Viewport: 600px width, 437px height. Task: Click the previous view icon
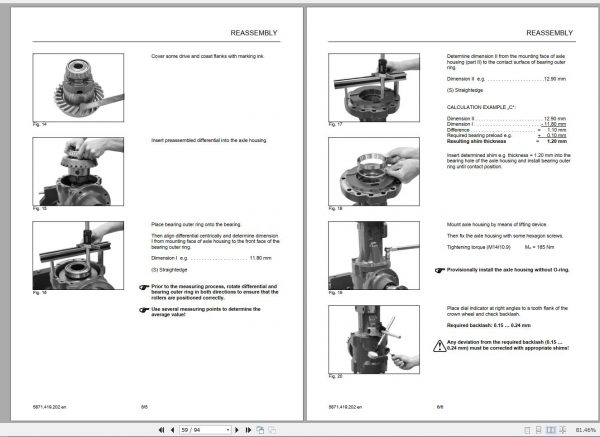(x=260, y=430)
